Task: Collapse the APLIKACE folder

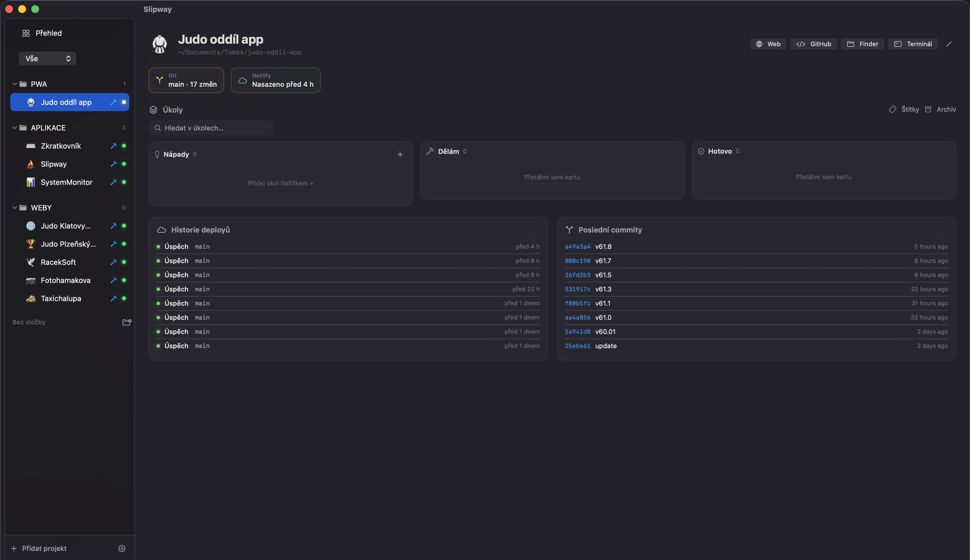Action: click(x=15, y=128)
